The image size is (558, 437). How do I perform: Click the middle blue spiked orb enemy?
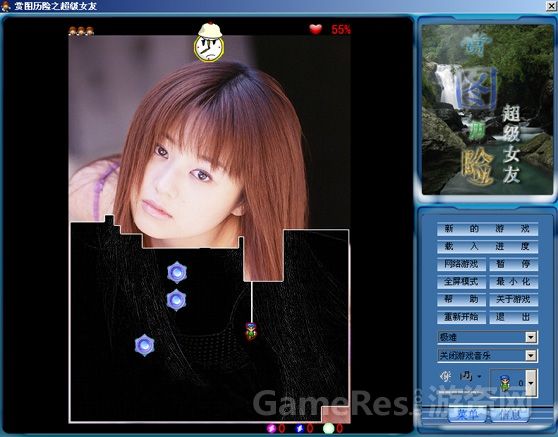point(177,300)
